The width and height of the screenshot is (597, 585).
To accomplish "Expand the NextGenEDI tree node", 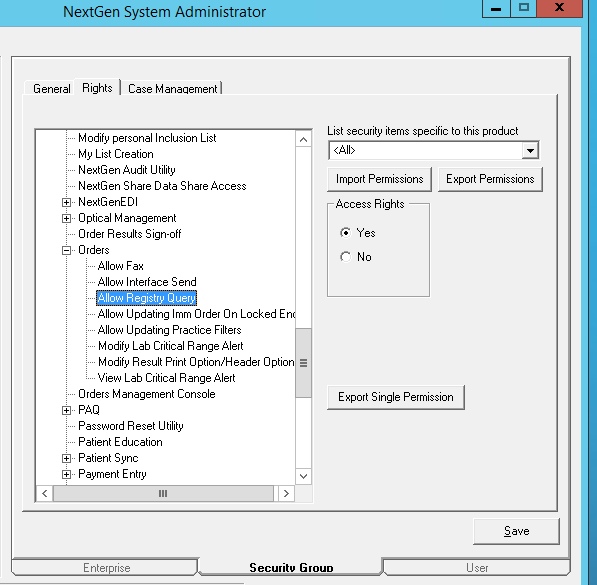I will pos(66,202).
